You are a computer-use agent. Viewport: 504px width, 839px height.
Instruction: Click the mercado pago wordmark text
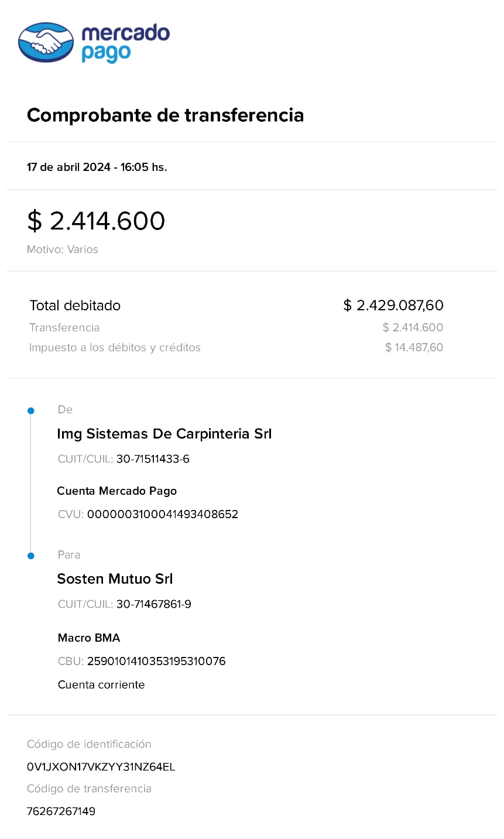(x=125, y=42)
